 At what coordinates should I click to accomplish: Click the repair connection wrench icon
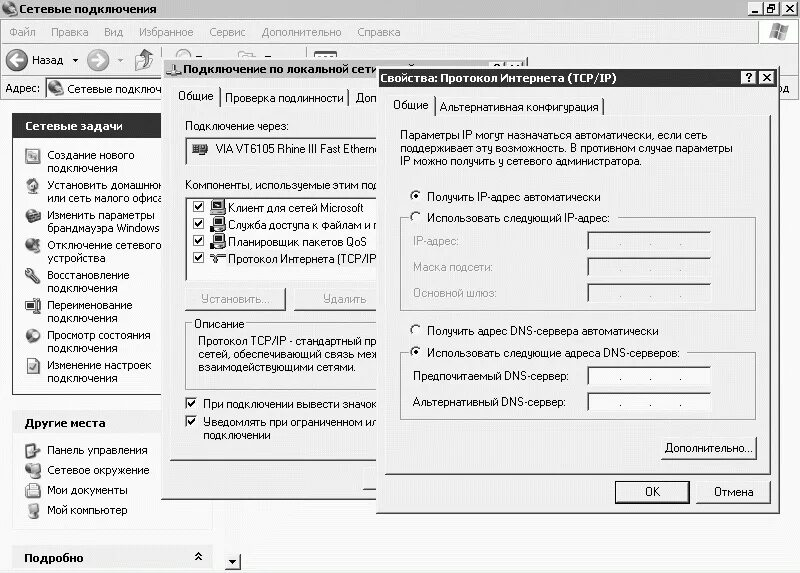point(33,276)
